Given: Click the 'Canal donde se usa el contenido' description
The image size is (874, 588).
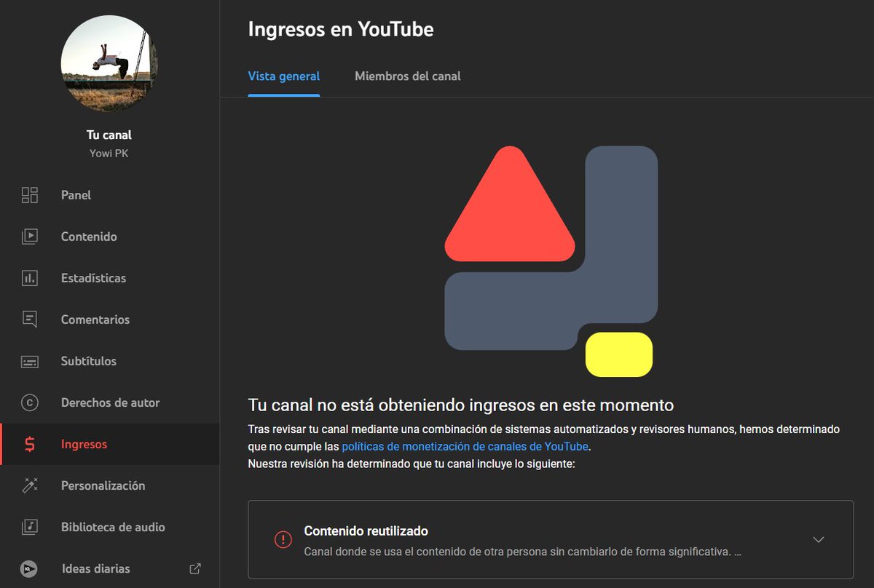Looking at the screenshot, I should click(x=523, y=552).
